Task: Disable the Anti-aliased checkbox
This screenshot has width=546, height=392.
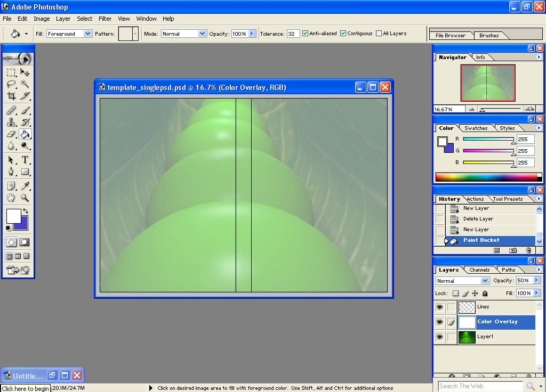Action: 306,34
